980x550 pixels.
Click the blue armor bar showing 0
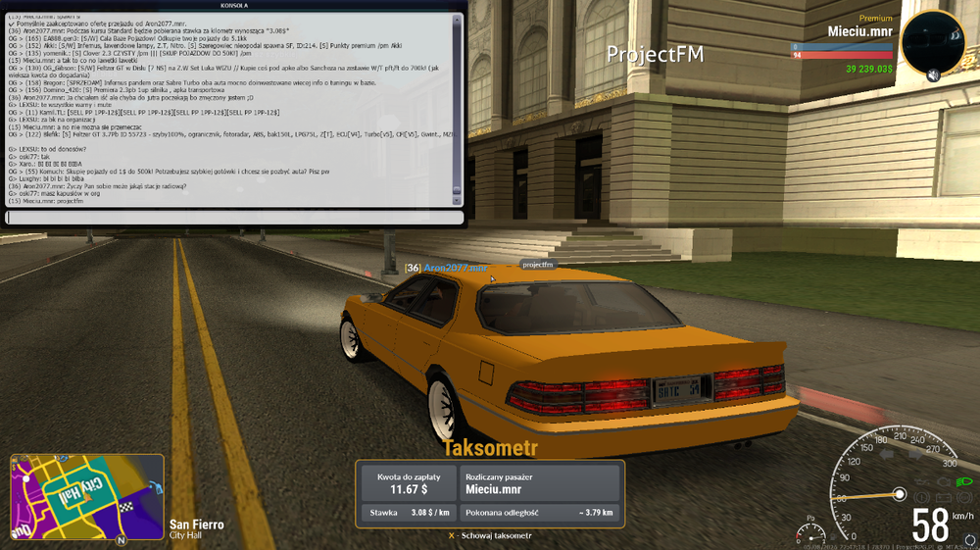click(x=842, y=47)
